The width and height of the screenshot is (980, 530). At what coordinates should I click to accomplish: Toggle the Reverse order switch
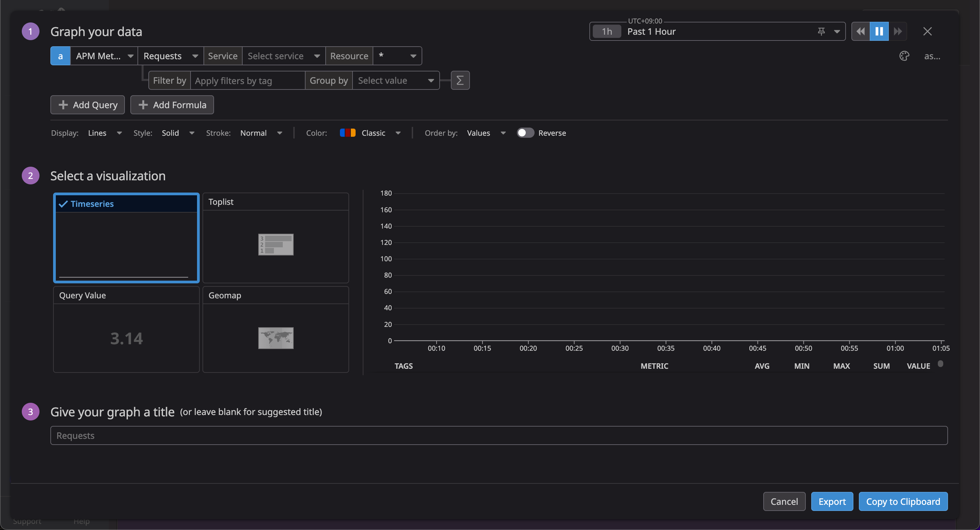coord(525,133)
